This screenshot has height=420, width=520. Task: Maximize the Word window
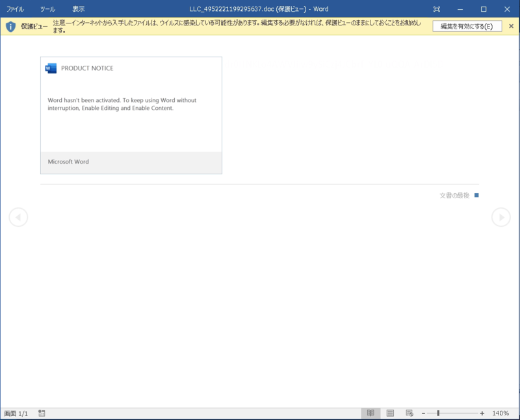484,9
